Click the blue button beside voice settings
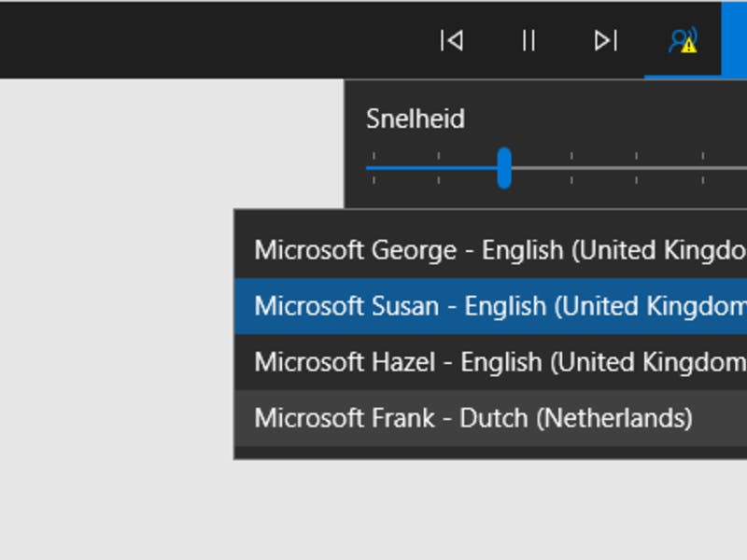Screen dimensions: 747x560 pos(735,38)
